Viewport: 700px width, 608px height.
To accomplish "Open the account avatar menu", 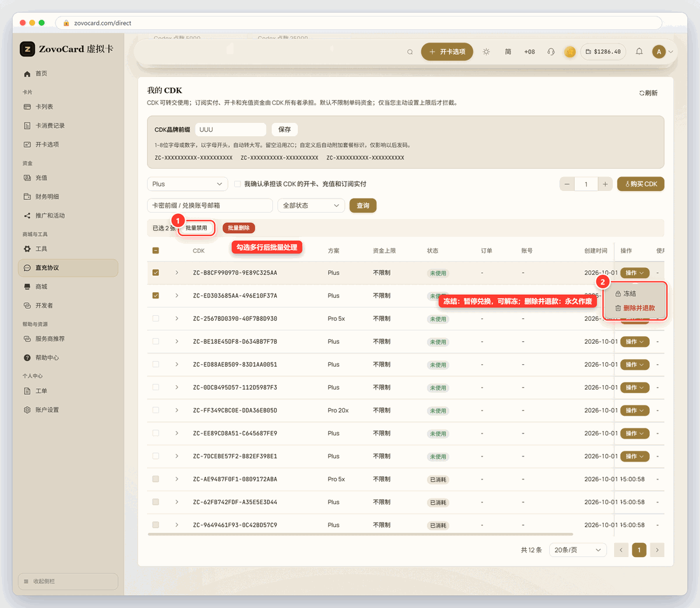I will coord(659,52).
